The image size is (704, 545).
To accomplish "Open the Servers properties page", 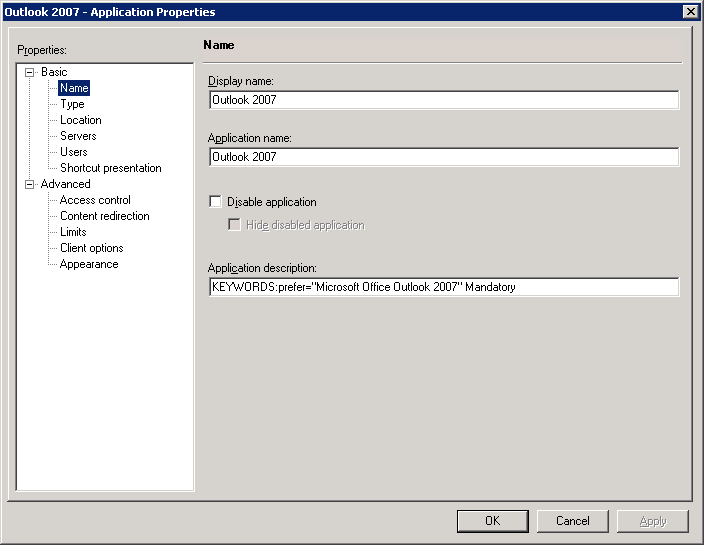I will (x=78, y=136).
